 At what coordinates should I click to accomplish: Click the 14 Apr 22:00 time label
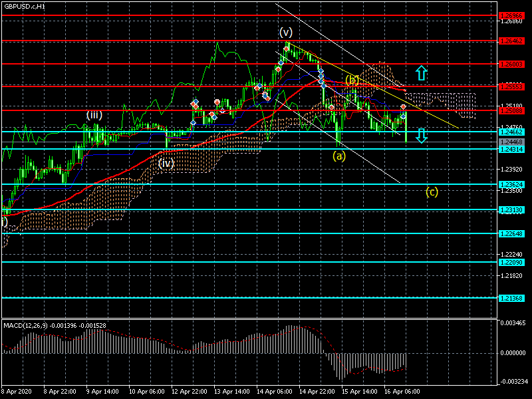pyautogui.click(x=317, y=392)
